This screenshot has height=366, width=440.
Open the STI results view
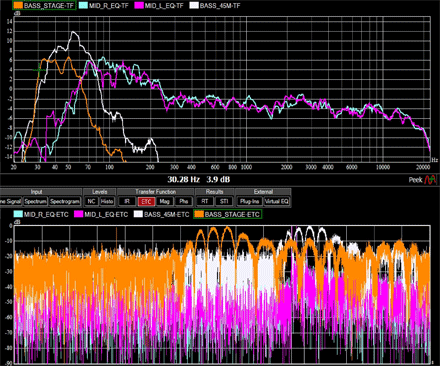(x=224, y=201)
